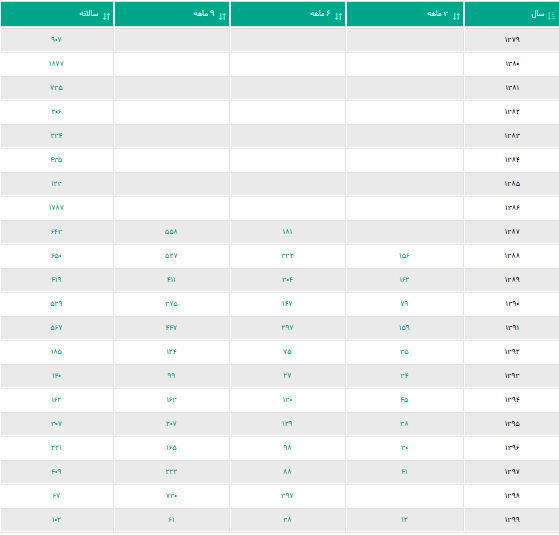Select year cell ۱۳۷۹ in first row
The height and width of the screenshot is (535, 559).
(x=512, y=40)
